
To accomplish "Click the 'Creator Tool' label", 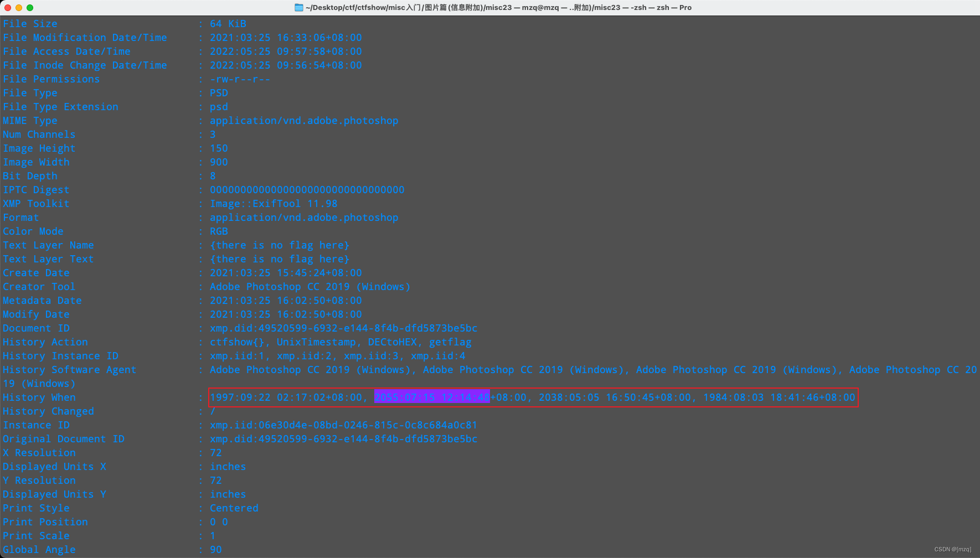I will [39, 287].
